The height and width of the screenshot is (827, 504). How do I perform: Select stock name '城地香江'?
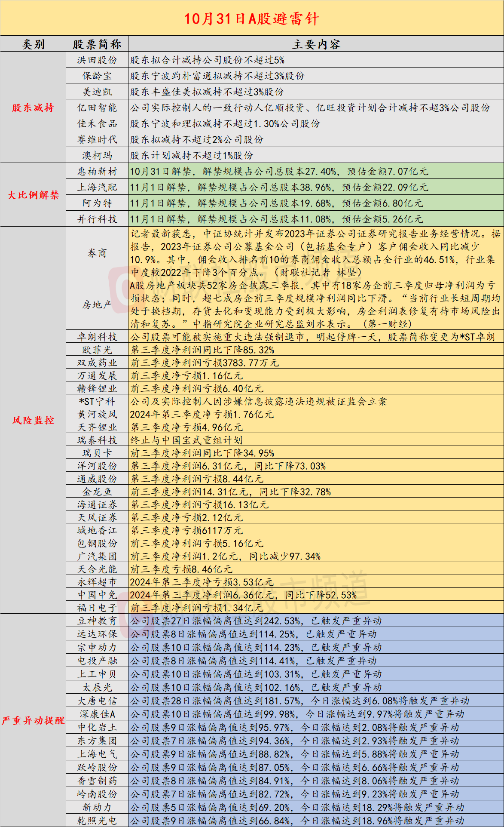pos(97,531)
